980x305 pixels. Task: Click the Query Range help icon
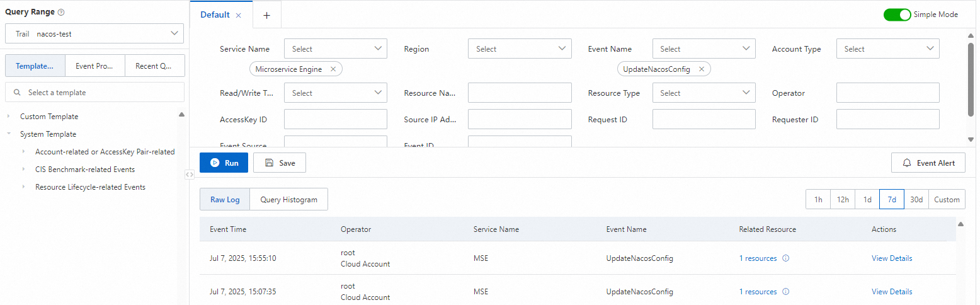(61, 12)
